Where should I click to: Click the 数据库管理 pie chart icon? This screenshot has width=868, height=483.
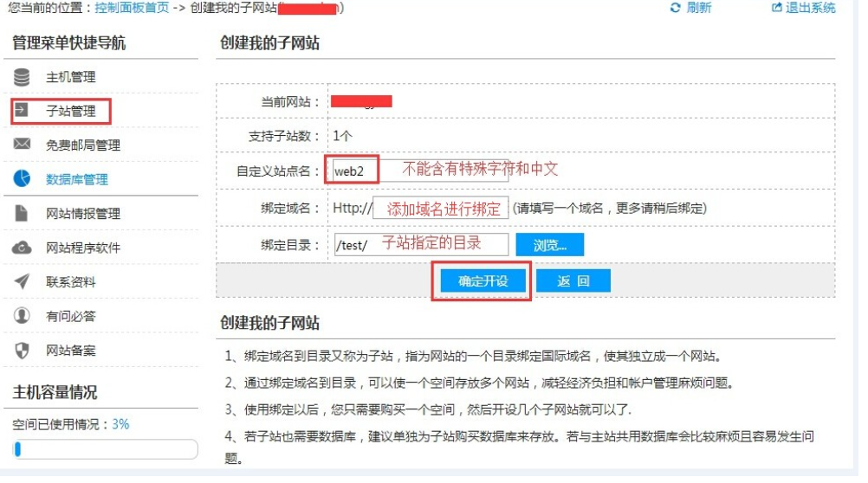tap(22, 178)
